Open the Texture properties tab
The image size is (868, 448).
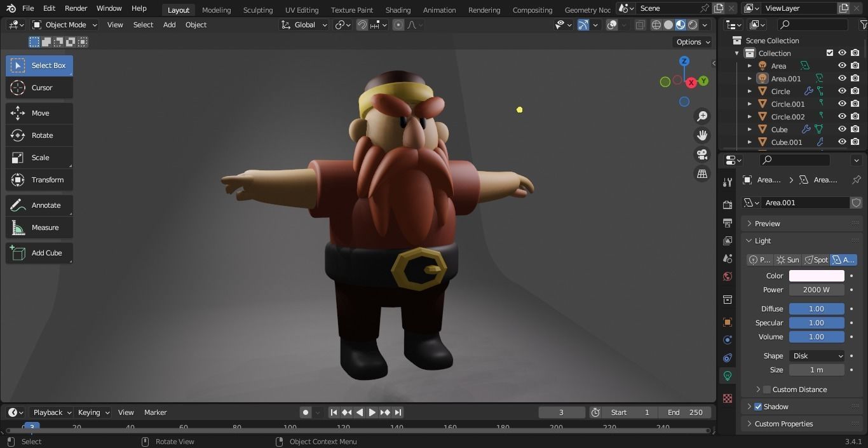pos(728,398)
